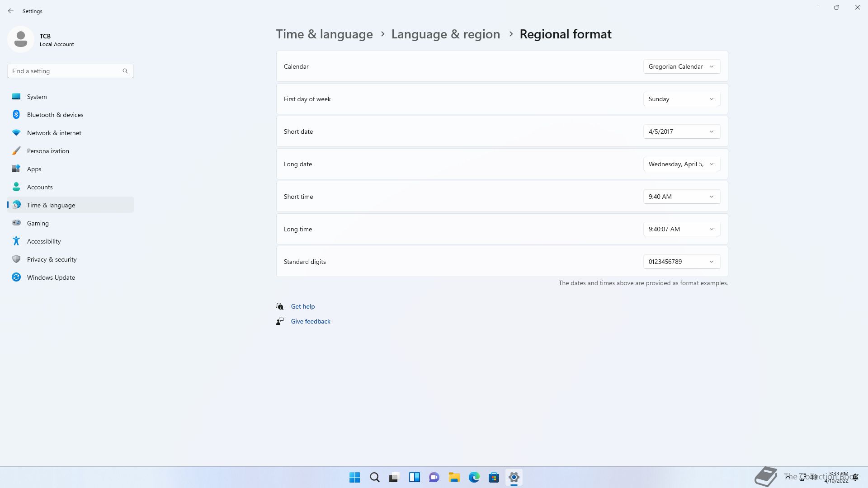
Task: Open the Long date format dropdown
Action: (682, 164)
